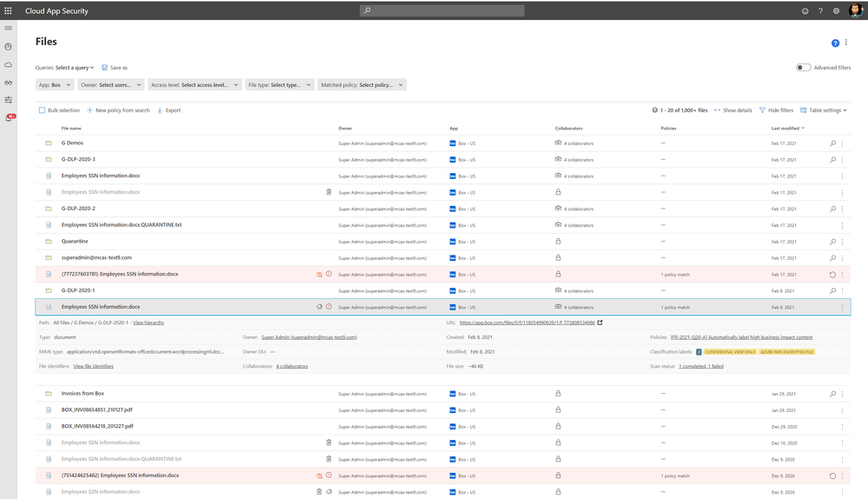This screenshot has height=499, width=868.
Task: Open the Queries Select a query dropdown
Action: click(x=74, y=68)
